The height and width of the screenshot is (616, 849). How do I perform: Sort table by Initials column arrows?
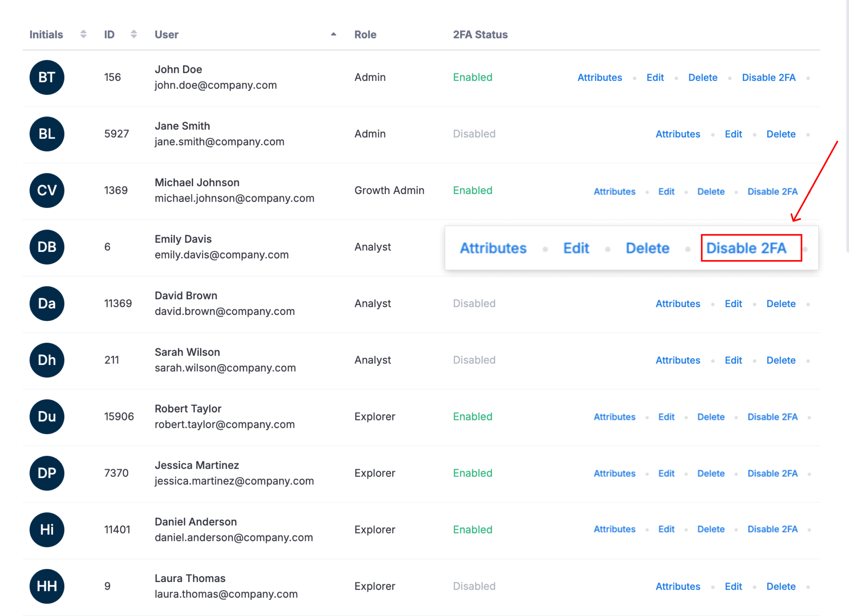pos(83,34)
